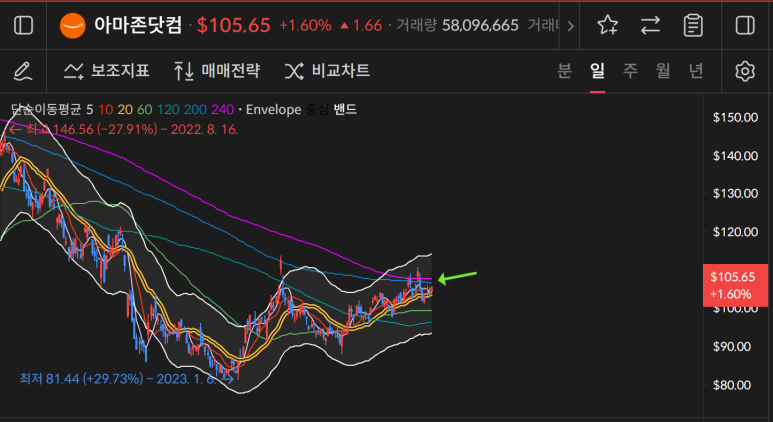Switch to the 년 yearly timeframe
Image resolution: width=773 pixels, height=422 pixels.
[696, 71]
